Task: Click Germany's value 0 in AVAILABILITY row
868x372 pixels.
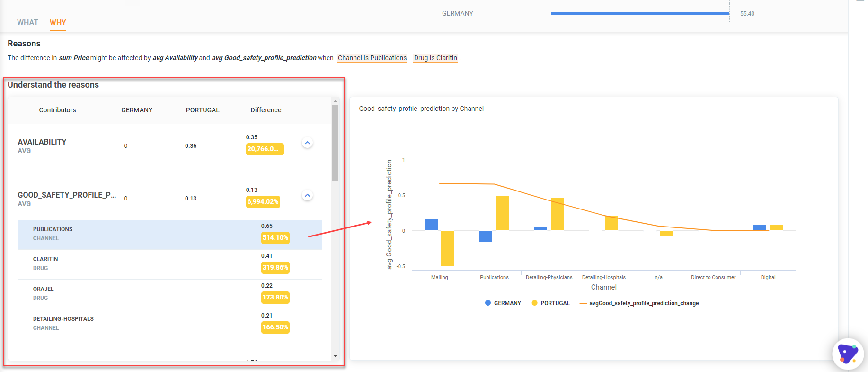Action: (125, 146)
